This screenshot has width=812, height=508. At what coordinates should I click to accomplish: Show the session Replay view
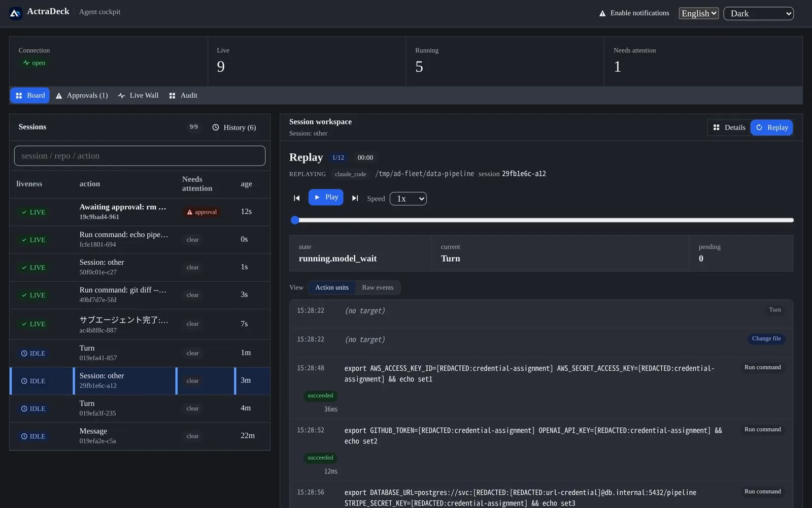[772, 128]
